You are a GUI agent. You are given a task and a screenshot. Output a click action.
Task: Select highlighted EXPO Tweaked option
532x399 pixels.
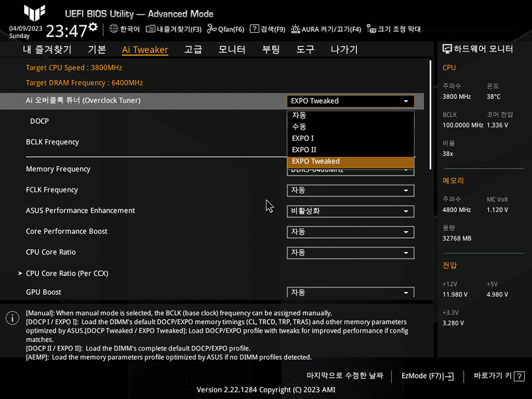pos(351,161)
